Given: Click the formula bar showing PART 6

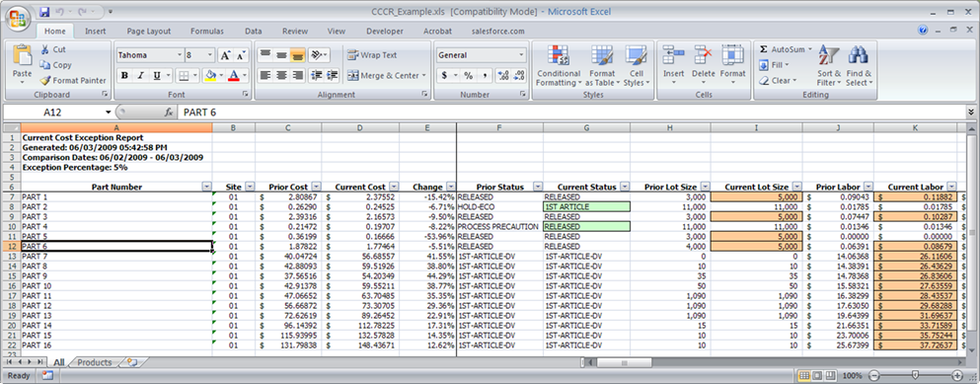Looking at the screenshot, I should [x=570, y=113].
